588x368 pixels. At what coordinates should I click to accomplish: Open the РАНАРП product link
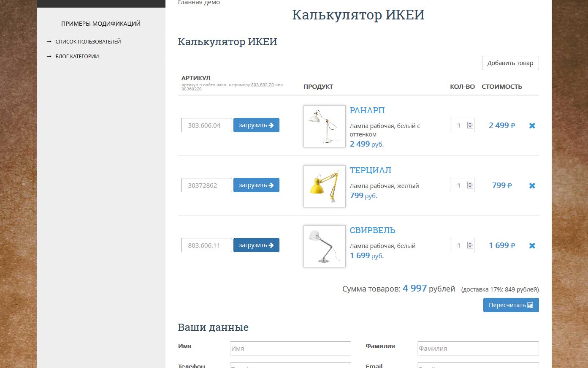pyautogui.click(x=367, y=110)
